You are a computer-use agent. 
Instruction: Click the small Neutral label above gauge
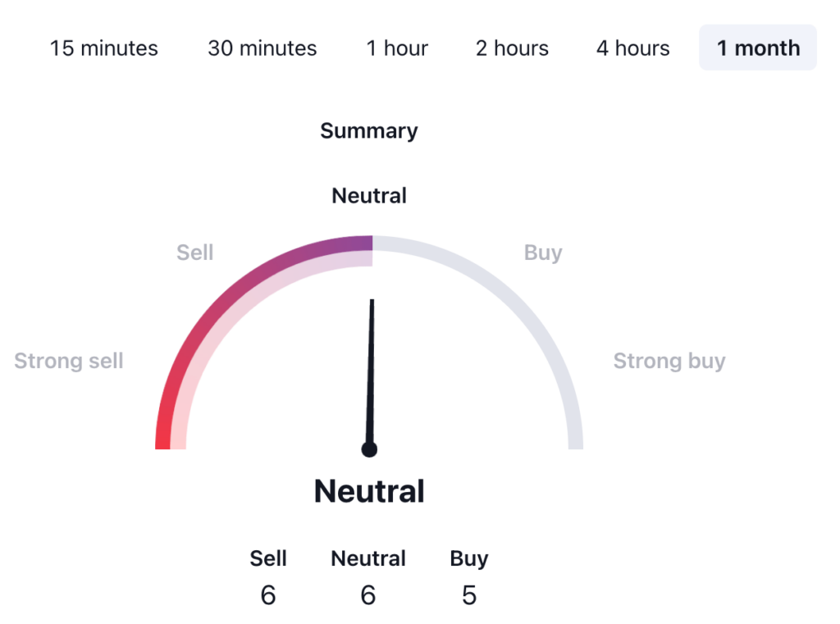click(368, 196)
